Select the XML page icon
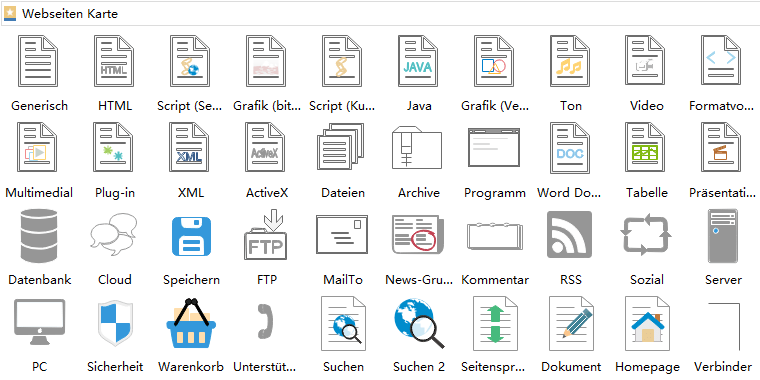Viewport: 760px width, 380px height. pos(190,147)
